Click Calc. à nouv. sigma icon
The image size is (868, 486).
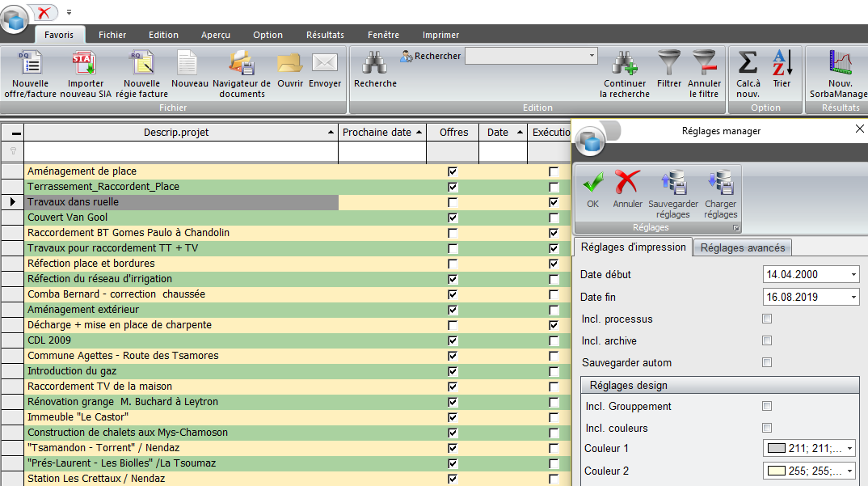tap(748, 62)
